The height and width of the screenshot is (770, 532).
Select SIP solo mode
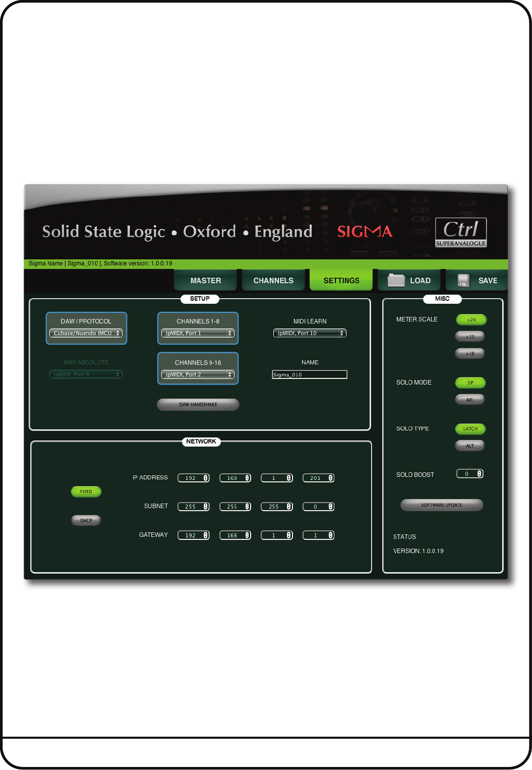(x=470, y=383)
